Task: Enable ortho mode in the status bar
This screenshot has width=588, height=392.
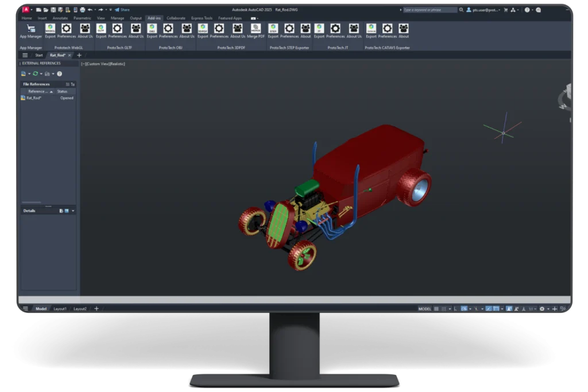Action: coord(455,308)
